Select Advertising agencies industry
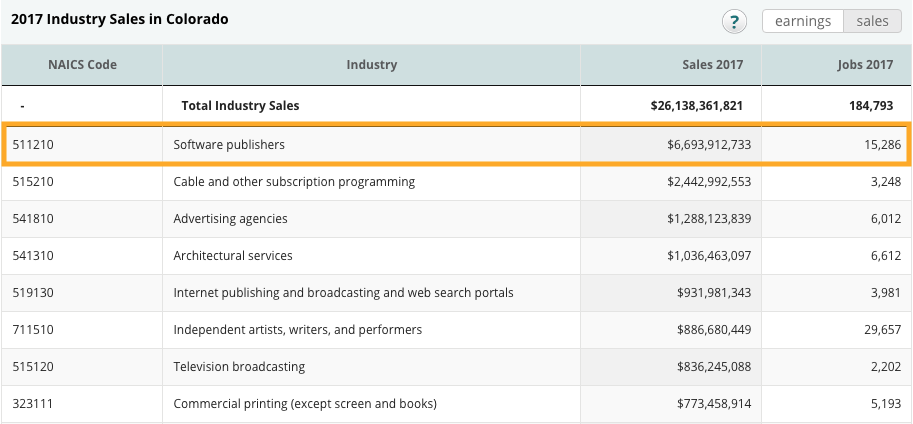The image size is (913, 424). coord(231,219)
